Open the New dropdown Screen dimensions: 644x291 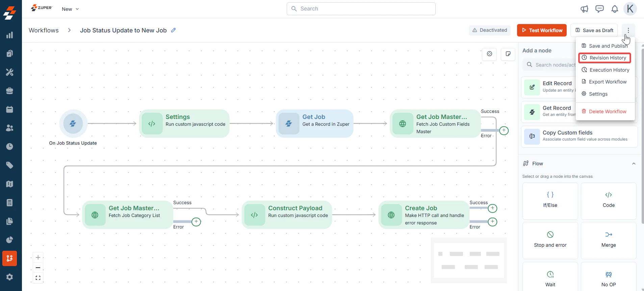70,9
